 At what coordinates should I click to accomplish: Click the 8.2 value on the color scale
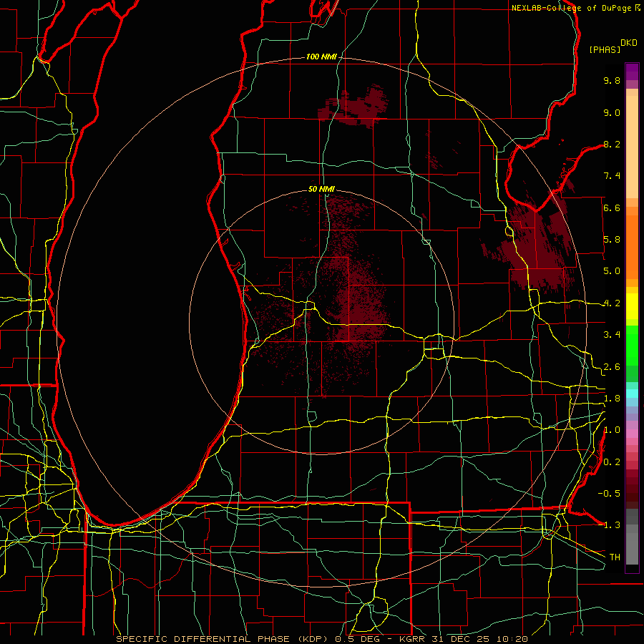pyautogui.click(x=612, y=144)
